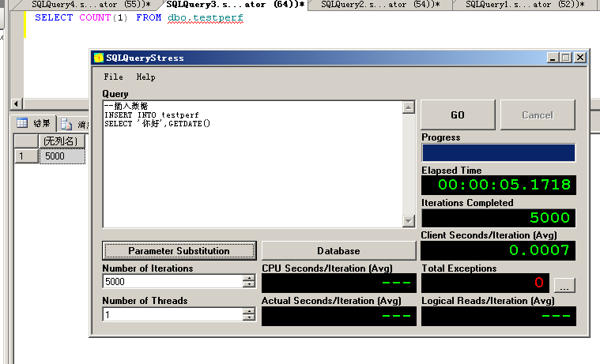Select row header 1 in results grid
600x364 pixels.
pyautogui.click(x=26, y=156)
